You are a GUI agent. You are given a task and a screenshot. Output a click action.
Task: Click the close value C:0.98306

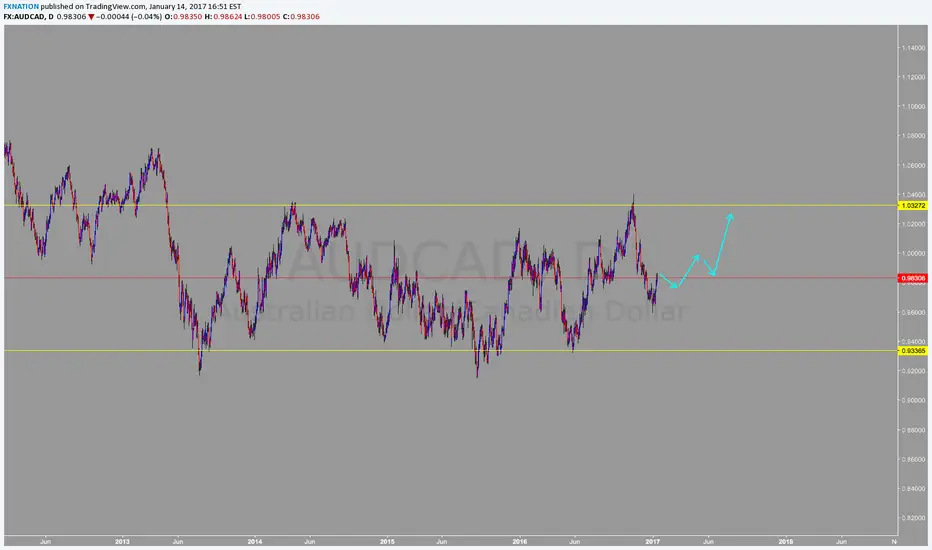[x=301, y=17]
